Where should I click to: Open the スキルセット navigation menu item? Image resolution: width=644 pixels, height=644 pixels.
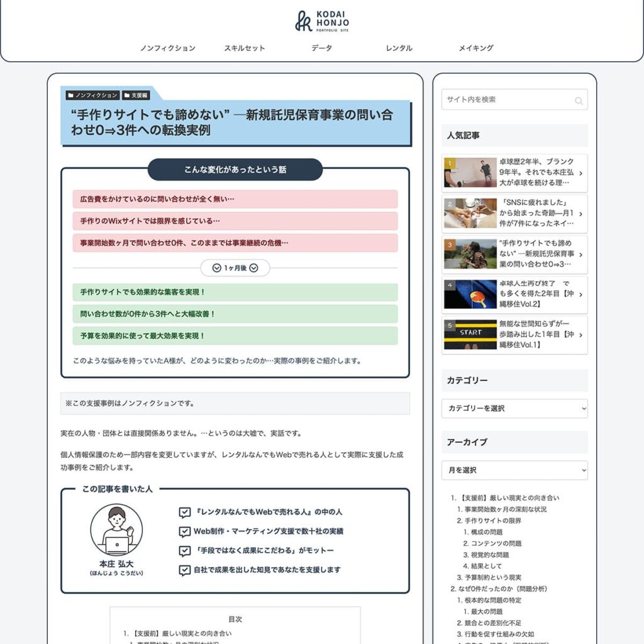coord(245,48)
